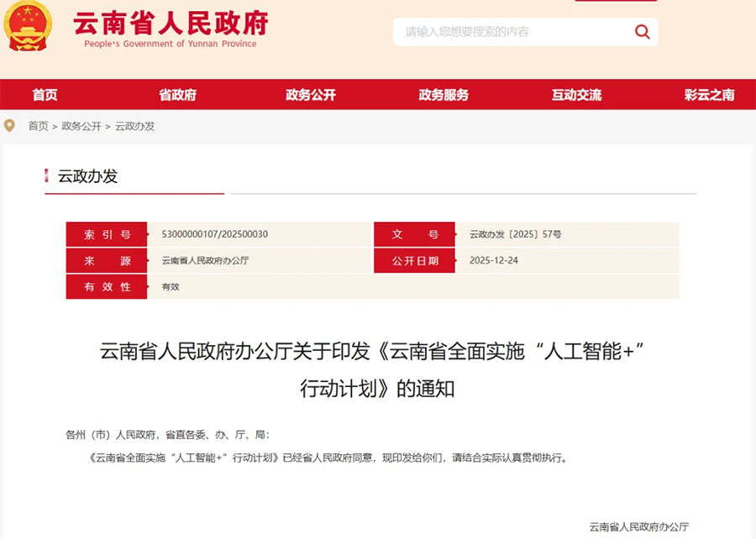Open 首页 in the red navigation bar
Image resolution: width=756 pixels, height=539 pixels.
point(45,95)
